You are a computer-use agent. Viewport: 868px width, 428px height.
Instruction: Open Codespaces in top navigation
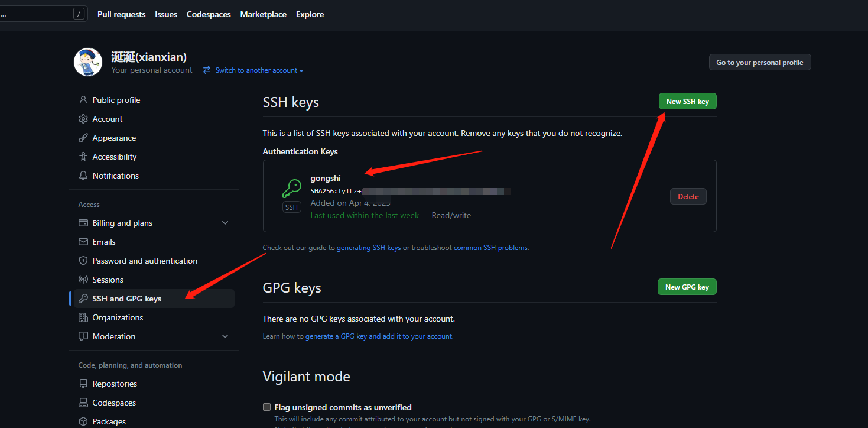click(x=209, y=14)
